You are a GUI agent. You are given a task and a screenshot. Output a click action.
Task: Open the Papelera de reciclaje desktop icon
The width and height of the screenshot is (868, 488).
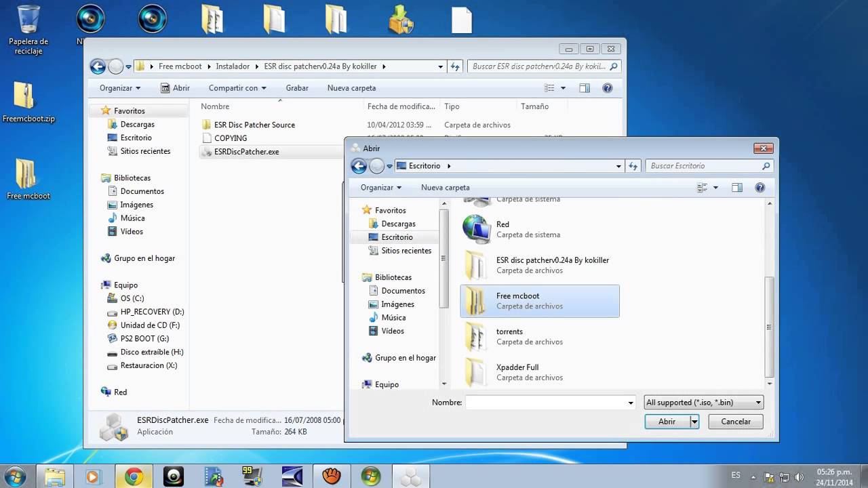point(28,29)
